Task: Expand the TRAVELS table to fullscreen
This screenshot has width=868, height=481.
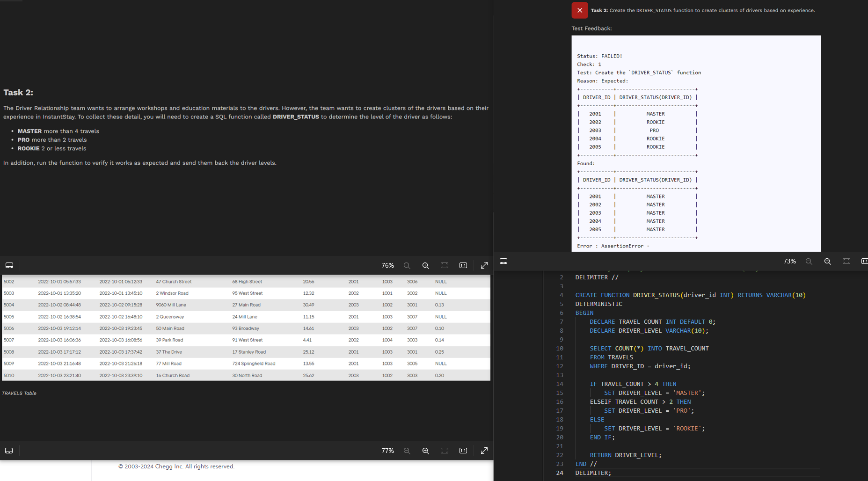Action: (484, 265)
